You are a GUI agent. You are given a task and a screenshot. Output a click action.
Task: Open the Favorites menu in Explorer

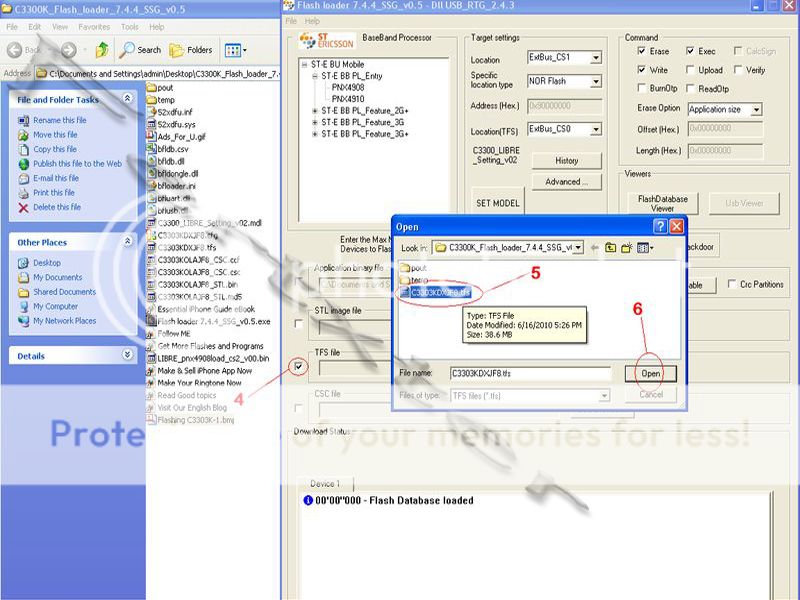pos(94,27)
